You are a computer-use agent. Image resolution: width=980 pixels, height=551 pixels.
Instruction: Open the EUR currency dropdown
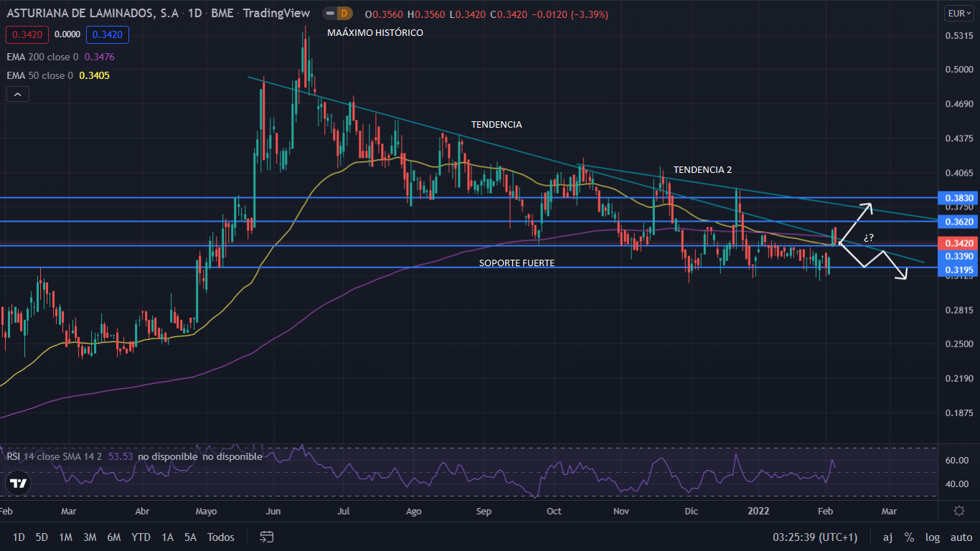[958, 13]
